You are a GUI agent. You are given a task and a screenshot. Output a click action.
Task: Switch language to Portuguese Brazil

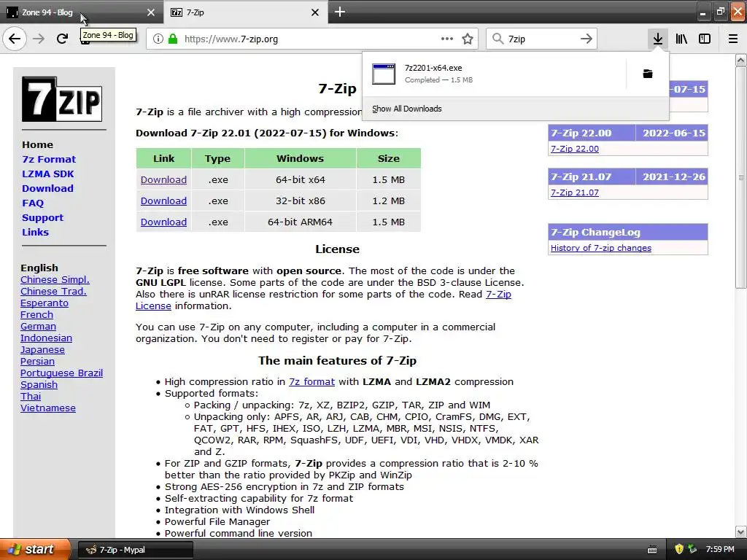[x=61, y=373]
